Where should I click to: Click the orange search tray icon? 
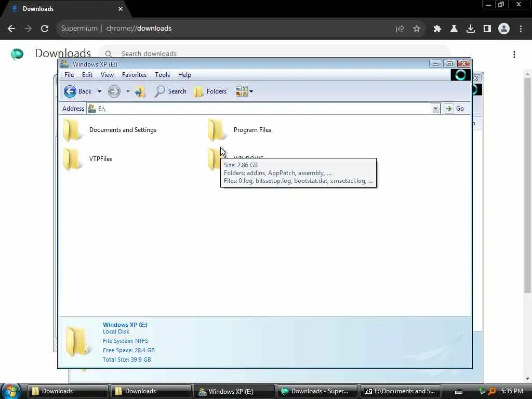pyautogui.click(x=492, y=391)
